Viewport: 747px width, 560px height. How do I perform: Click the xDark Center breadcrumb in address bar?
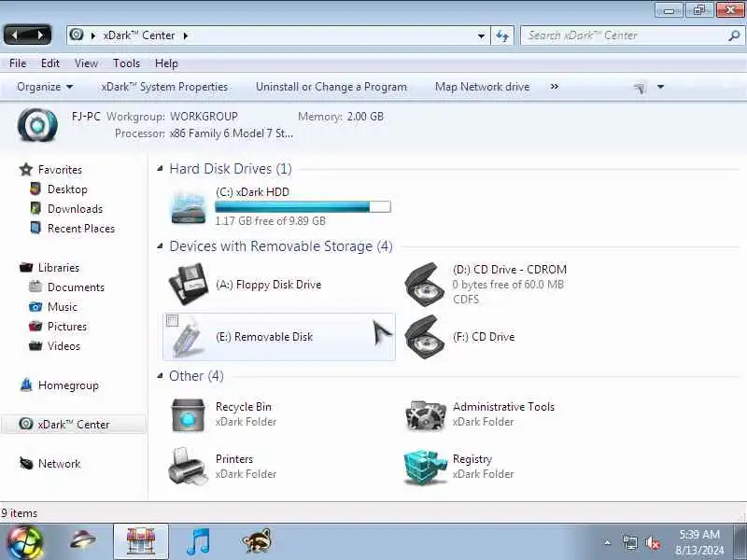click(x=139, y=35)
